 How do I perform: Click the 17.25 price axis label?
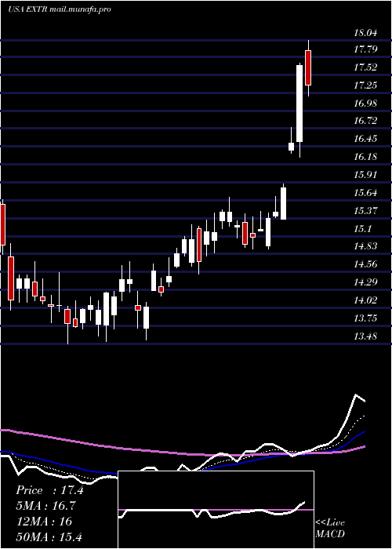point(365,85)
